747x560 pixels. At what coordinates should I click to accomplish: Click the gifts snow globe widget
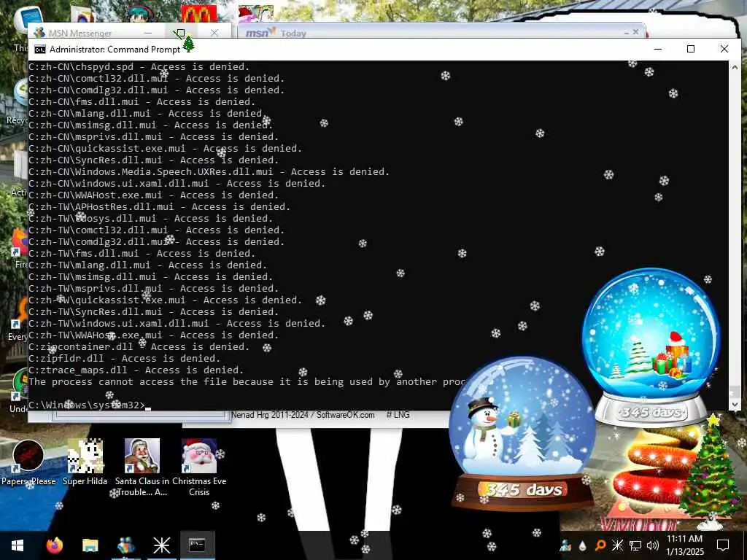(651, 346)
